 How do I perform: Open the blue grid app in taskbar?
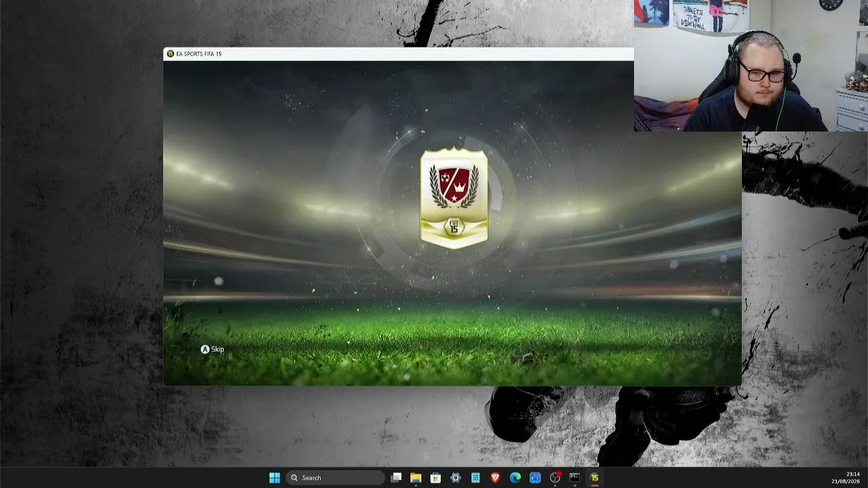pos(535,478)
